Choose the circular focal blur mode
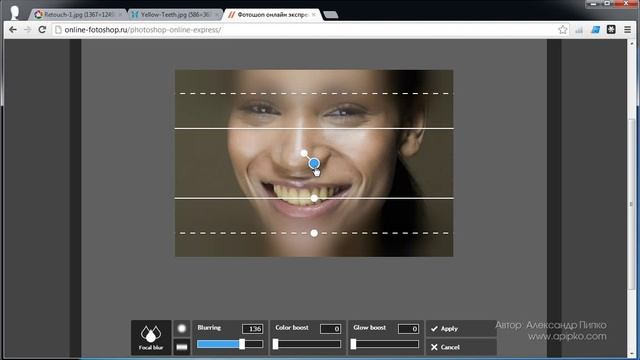Viewport: 640px width, 360px height. (182, 329)
